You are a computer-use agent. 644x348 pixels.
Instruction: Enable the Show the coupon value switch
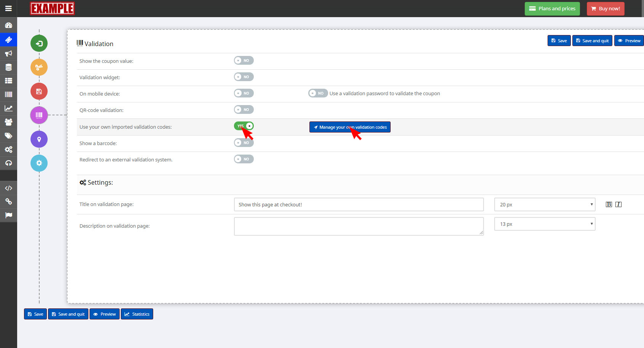(x=244, y=61)
